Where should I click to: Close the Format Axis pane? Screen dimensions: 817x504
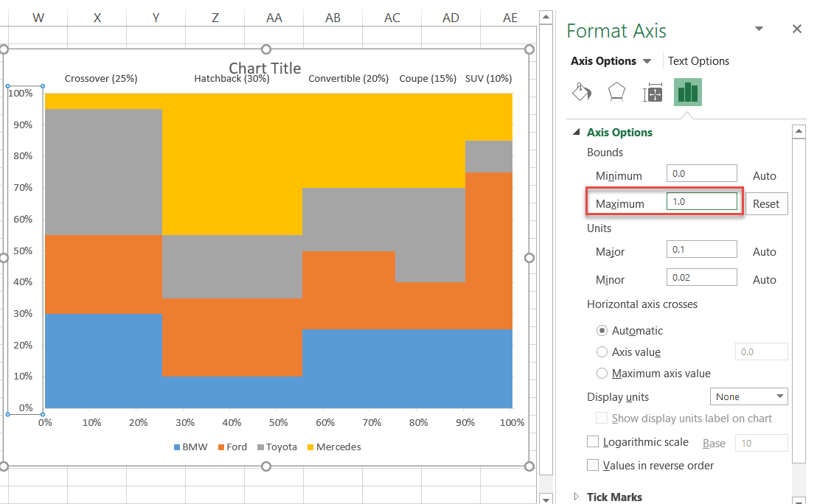click(x=796, y=29)
